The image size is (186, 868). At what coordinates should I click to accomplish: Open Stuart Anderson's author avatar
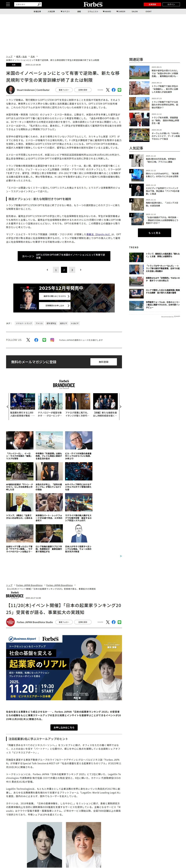(x=10, y=90)
